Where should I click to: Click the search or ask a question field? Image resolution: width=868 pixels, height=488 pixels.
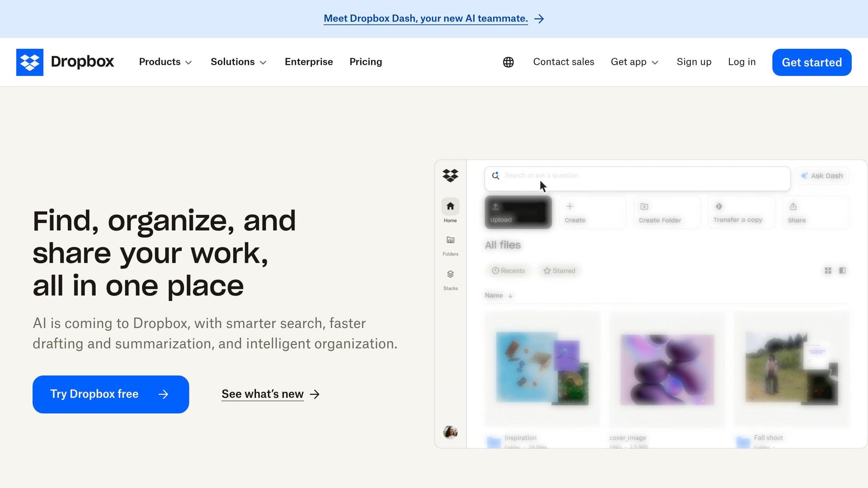pos(636,177)
